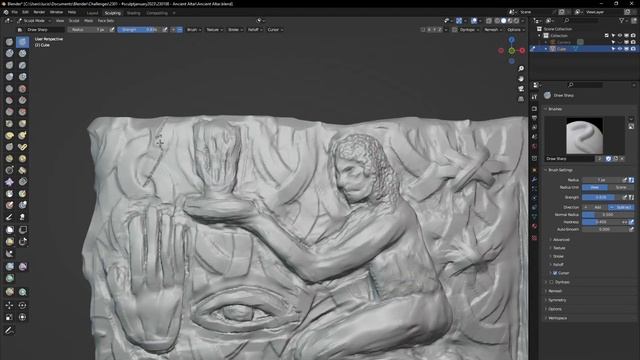Select the Annotate pencil tool

coord(9,330)
